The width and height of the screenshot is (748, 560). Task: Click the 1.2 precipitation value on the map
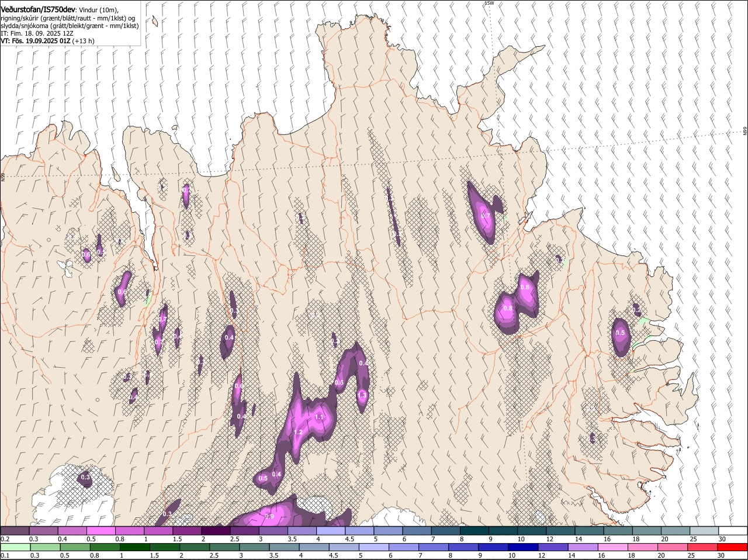[298, 433]
